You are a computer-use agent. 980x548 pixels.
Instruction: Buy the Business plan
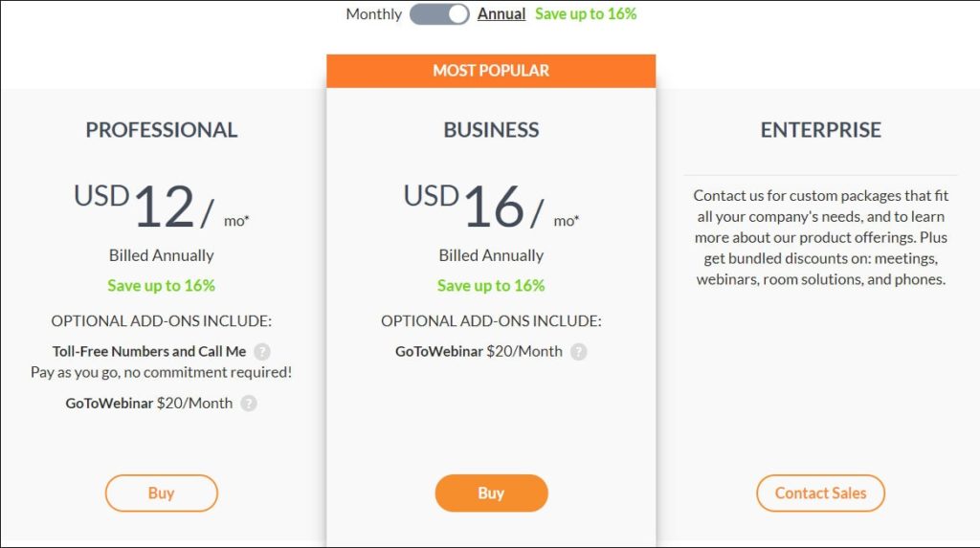pyautogui.click(x=491, y=493)
